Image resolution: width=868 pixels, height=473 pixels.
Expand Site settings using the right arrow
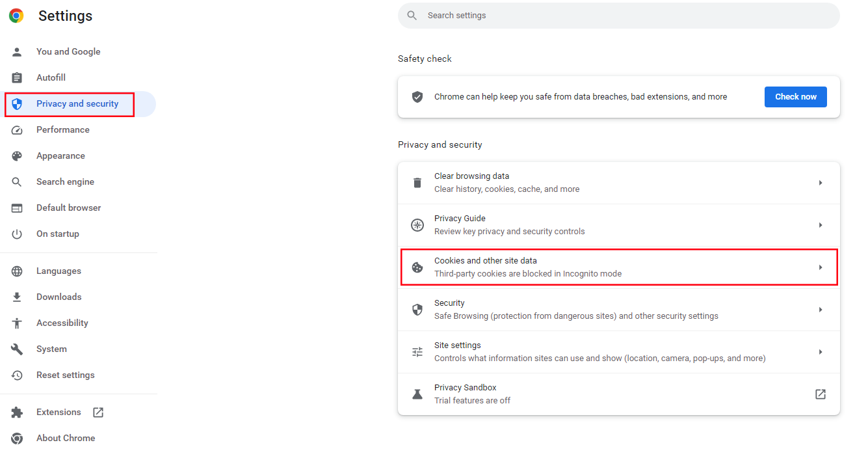821,352
